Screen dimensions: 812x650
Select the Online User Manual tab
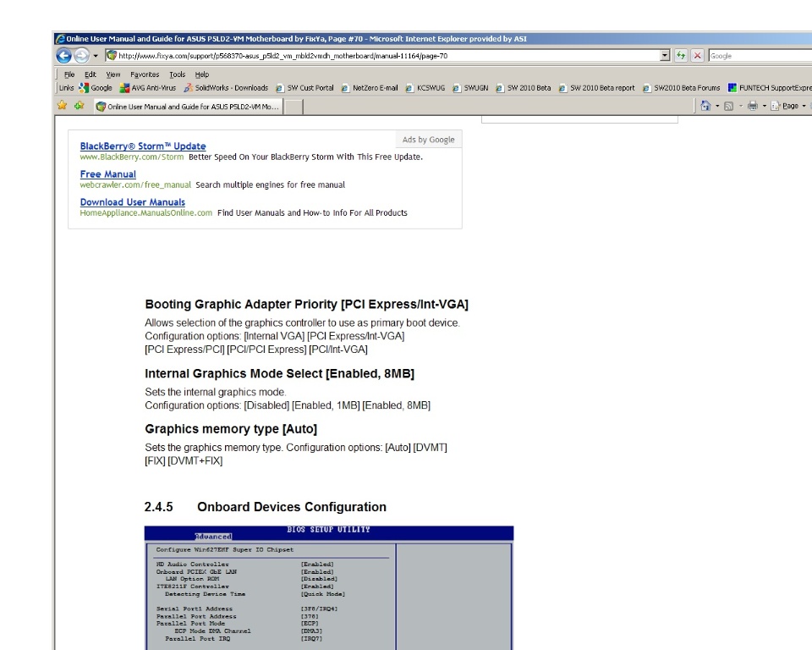[189, 107]
